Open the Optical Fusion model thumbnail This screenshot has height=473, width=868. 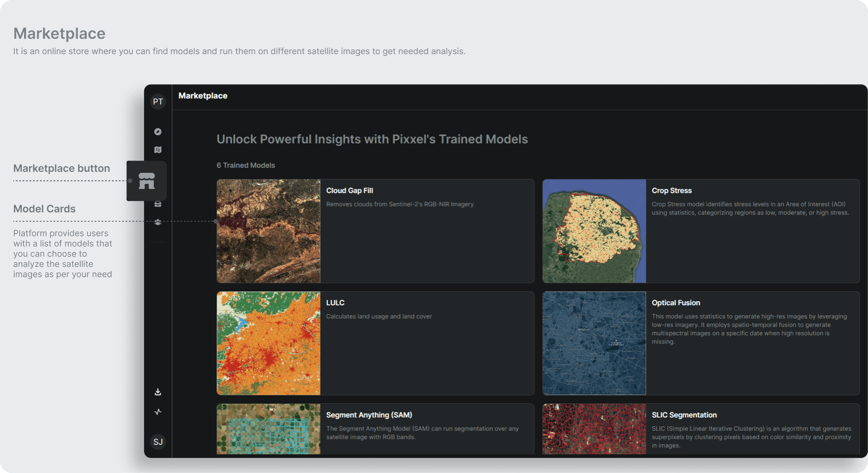pos(594,343)
